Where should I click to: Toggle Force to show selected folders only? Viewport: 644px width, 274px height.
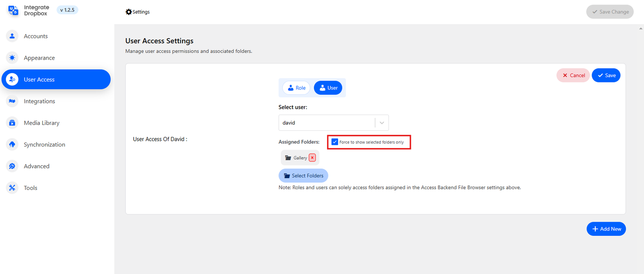point(335,142)
